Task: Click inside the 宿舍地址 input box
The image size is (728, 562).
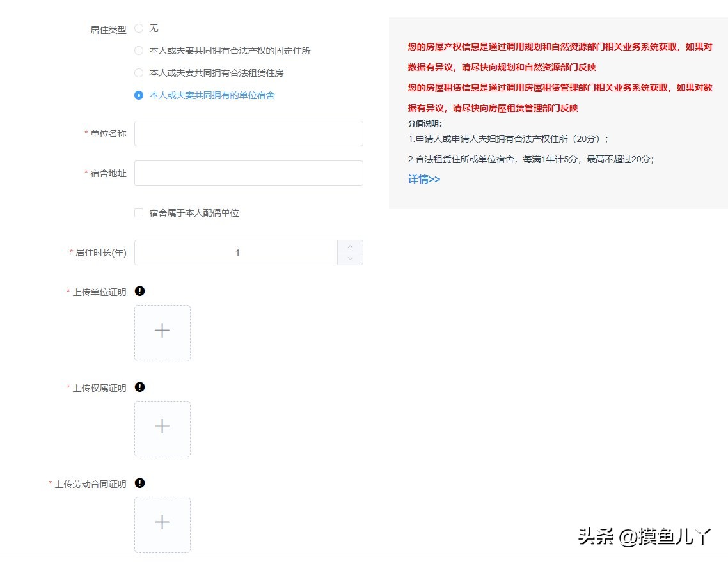Action: click(248, 173)
